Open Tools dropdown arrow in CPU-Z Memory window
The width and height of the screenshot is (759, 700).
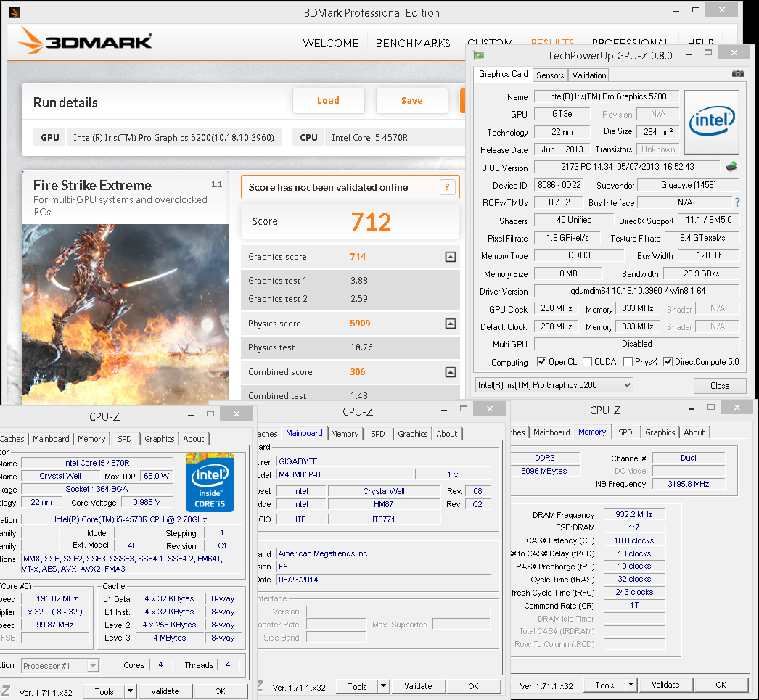[631, 685]
